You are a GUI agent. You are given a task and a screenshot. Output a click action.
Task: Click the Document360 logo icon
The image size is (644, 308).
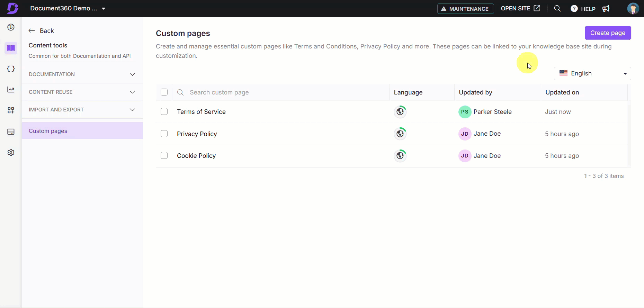[x=12, y=8]
